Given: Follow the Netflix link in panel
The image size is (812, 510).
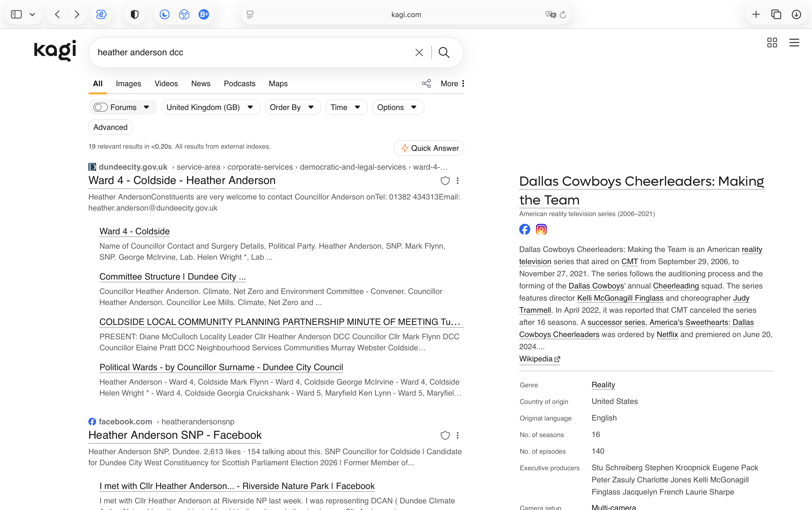Looking at the screenshot, I should (x=667, y=335).
